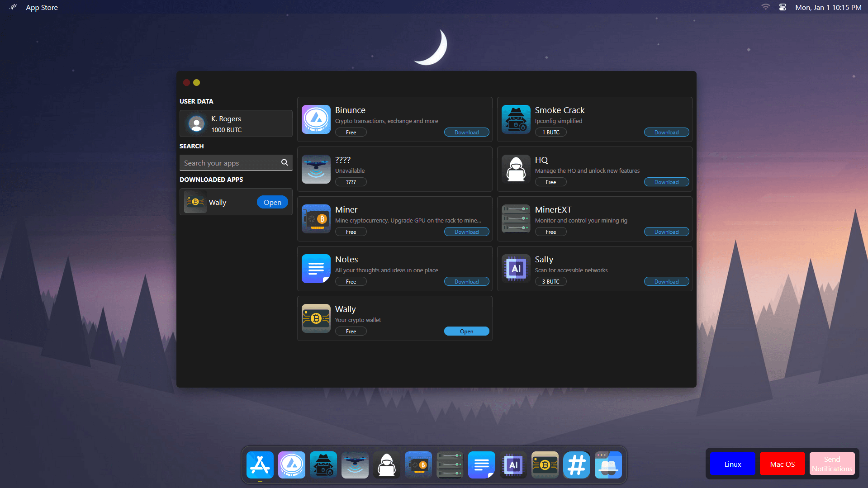Switch to the Mac OS theme button

(x=782, y=464)
